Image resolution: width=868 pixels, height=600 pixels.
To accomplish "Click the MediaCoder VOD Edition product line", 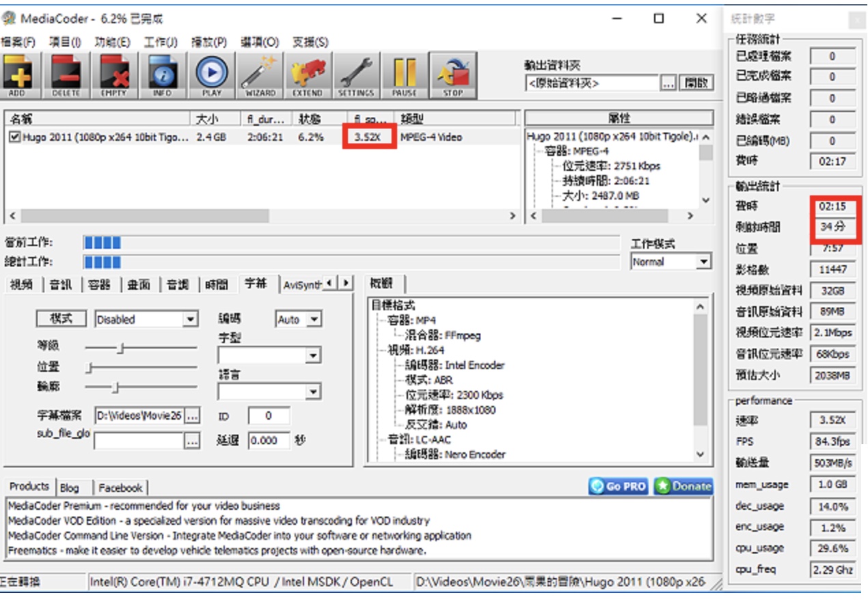I will coord(219,521).
